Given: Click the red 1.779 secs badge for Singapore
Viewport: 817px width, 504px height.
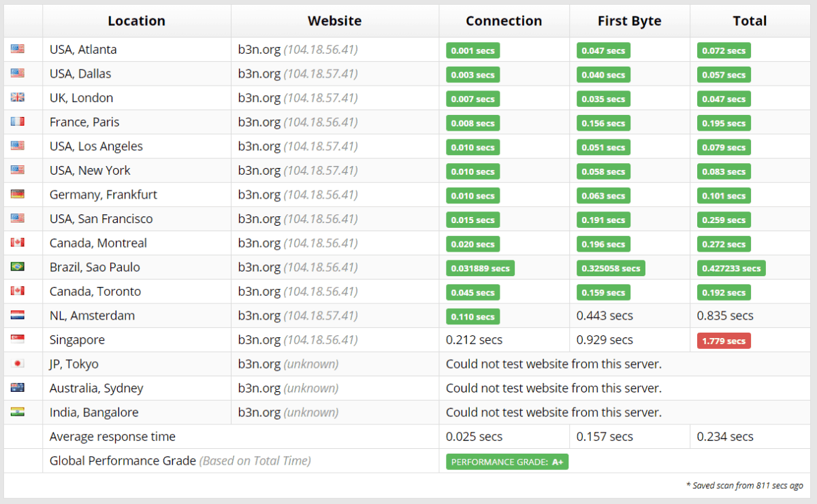Looking at the screenshot, I should (x=723, y=340).
